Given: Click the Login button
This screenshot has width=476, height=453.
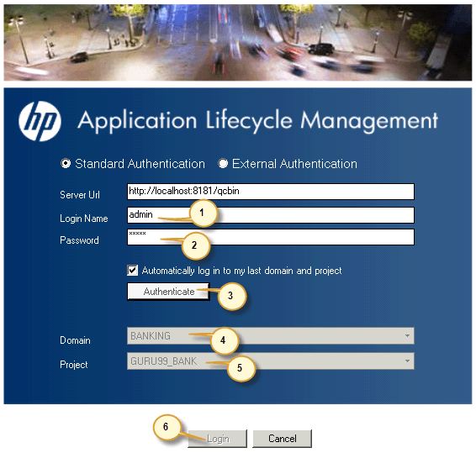Looking at the screenshot, I should pyautogui.click(x=217, y=439).
